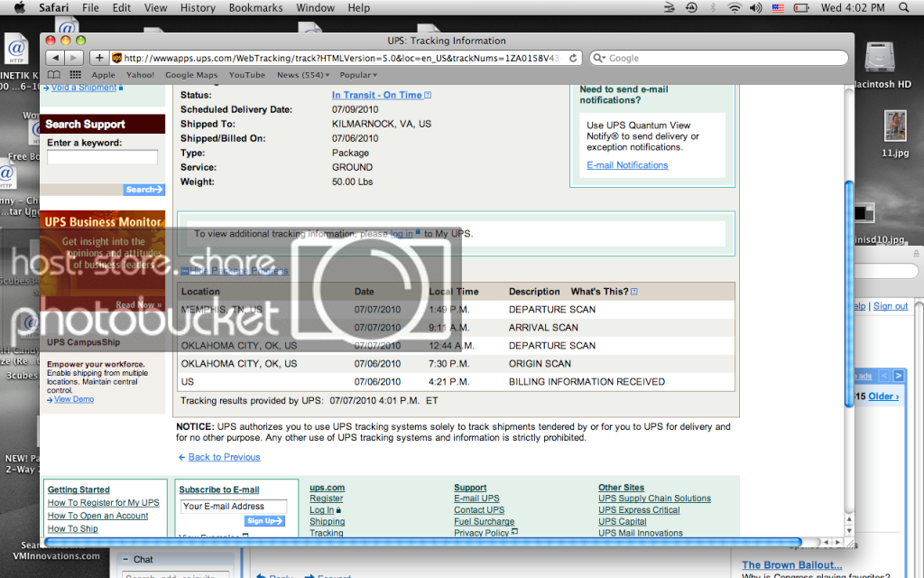Image resolution: width=924 pixels, height=578 pixels.
Task: Click UPS Supply Chain Solutions link
Action: point(655,499)
